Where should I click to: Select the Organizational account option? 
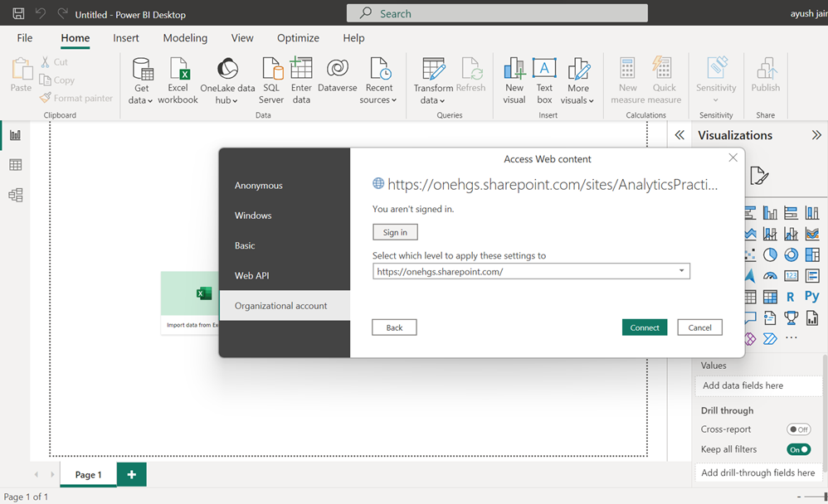click(285, 306)
